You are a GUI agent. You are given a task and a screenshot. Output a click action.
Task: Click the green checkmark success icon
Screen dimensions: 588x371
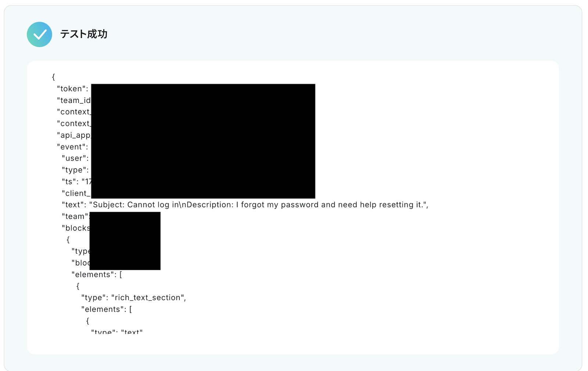point(39,34)
